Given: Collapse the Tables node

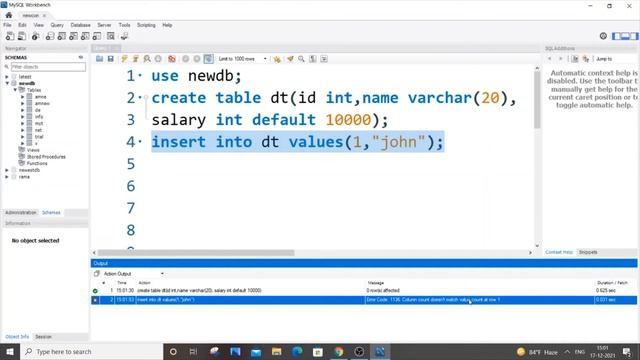Looking at the screenshot, I should 15,90.
